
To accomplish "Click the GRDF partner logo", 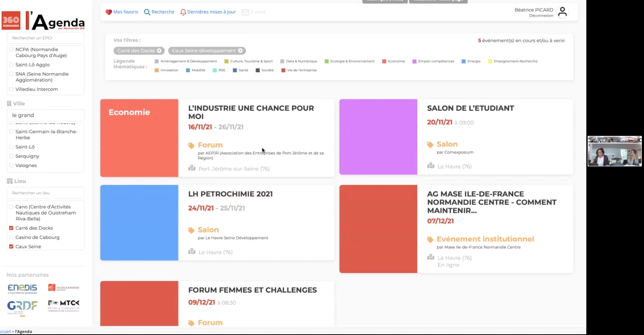I will tap(22, 307).
